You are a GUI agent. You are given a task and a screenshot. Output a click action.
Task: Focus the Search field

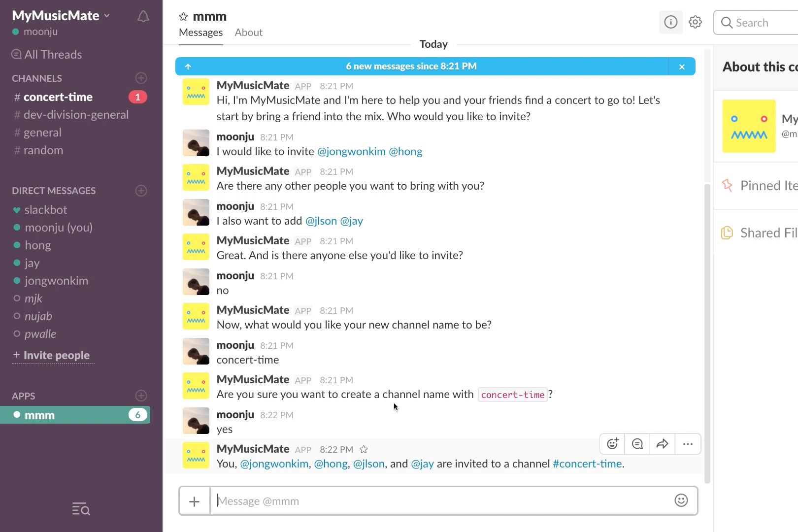pos(756,23)
